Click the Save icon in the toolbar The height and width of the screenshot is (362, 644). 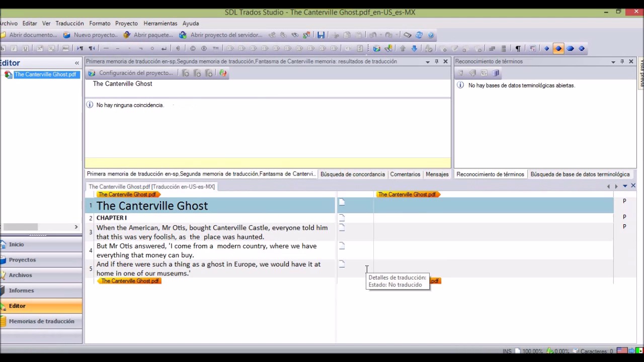pyautogui.click(x=321, y=35)
